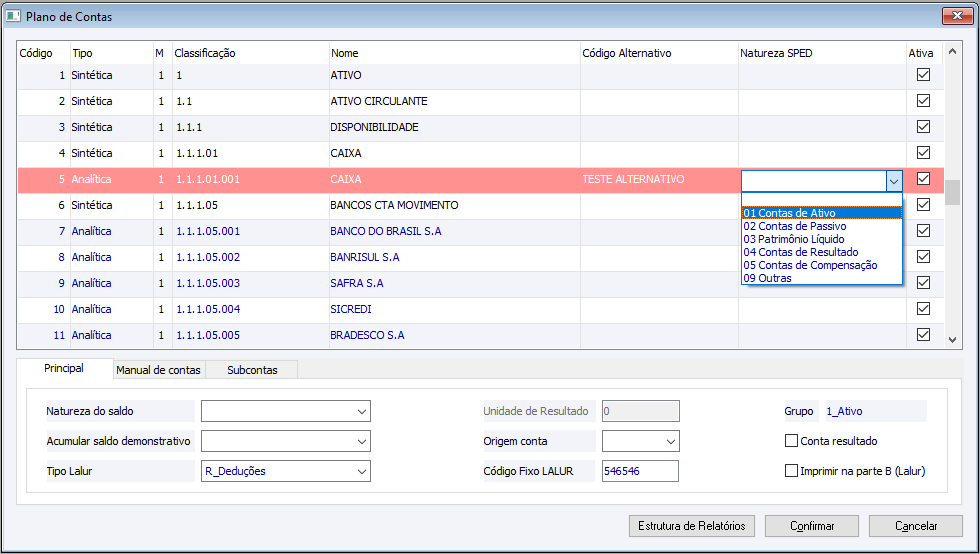980x554 pixels.
Task: Toggle Ativa for SICREDI row
Action: pos(923,308)
